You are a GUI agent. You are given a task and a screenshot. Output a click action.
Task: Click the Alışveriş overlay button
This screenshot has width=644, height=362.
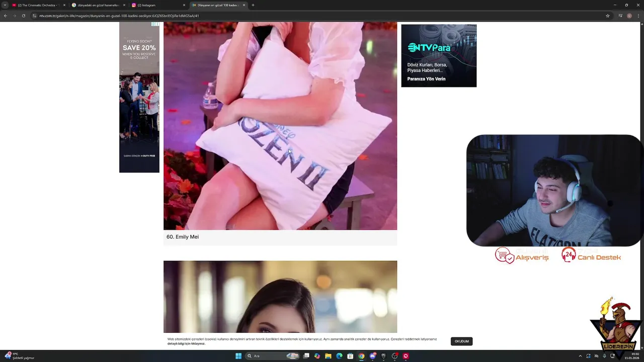(522, 255)
